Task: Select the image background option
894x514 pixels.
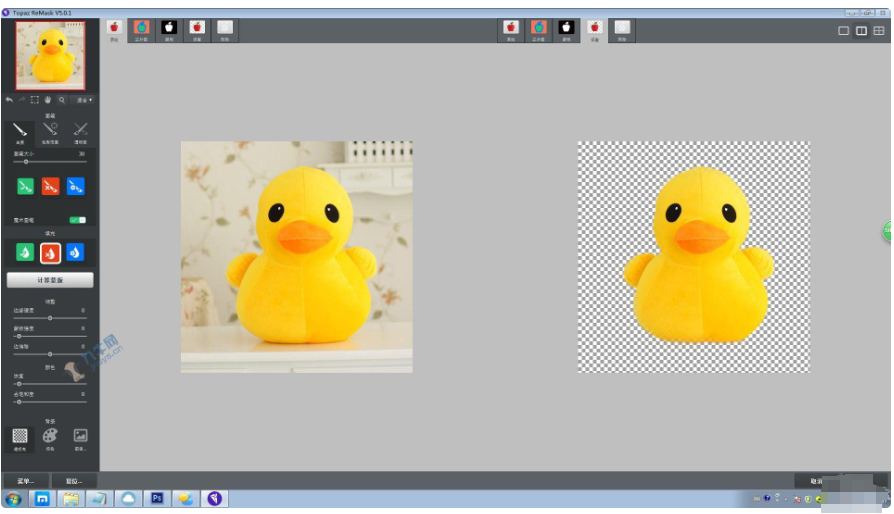Action: pyautogui.click(x=80, y=439)
